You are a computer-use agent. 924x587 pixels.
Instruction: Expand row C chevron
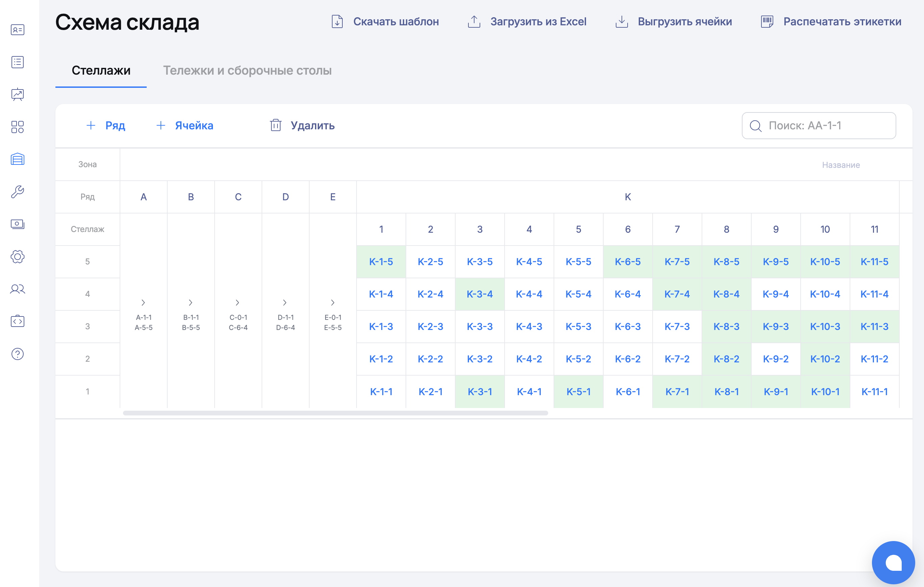point(238,303)
